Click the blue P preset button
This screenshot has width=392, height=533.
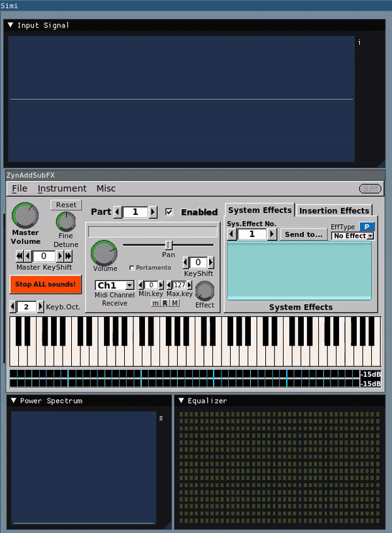click(367, 226)
